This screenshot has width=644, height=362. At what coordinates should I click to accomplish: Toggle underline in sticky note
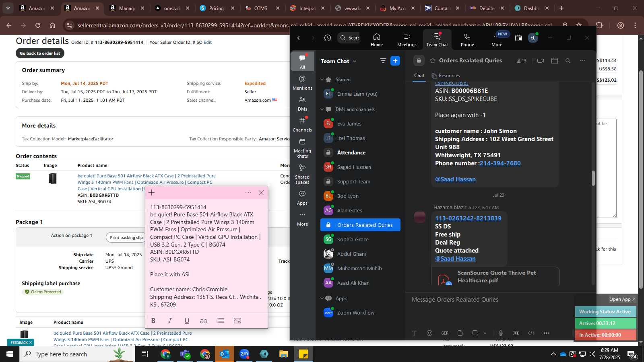(x=187, y=321)
